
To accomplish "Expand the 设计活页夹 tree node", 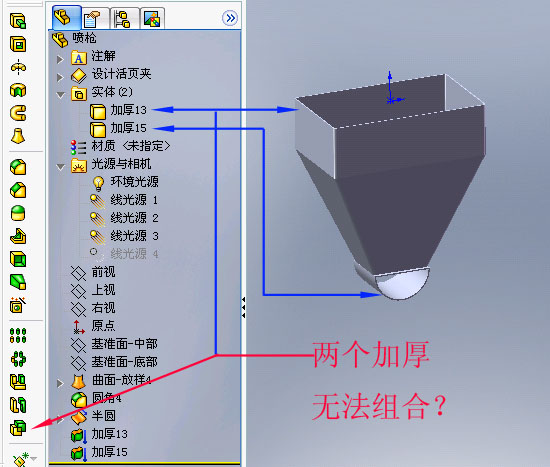I will click(60, 77).
